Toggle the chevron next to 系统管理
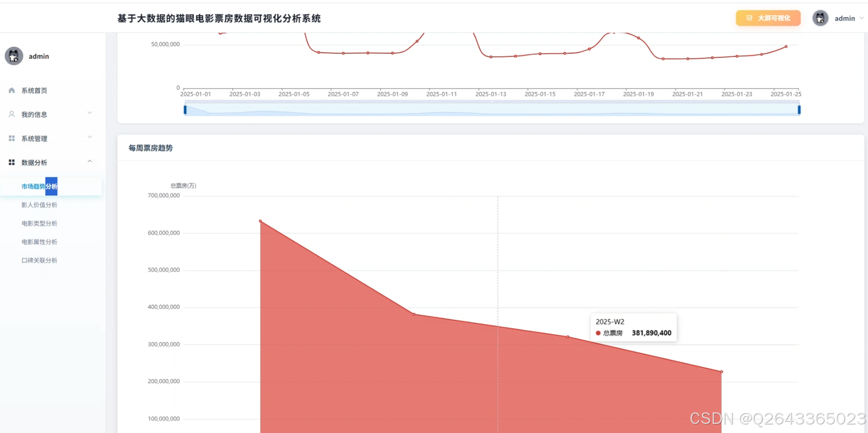The width and height of the screenshot is (868, 433). (90, 137)
